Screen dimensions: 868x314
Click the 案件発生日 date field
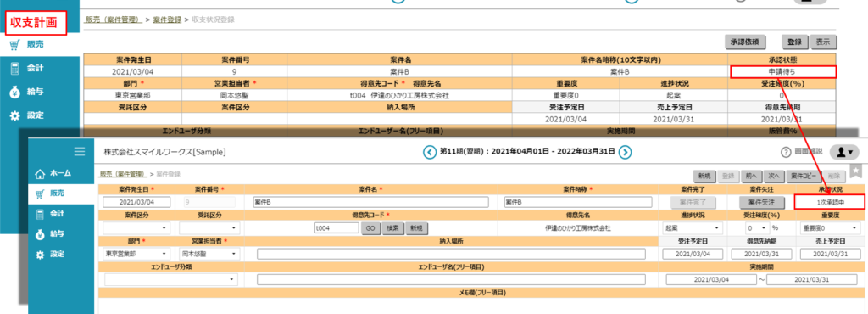point(136,202)
